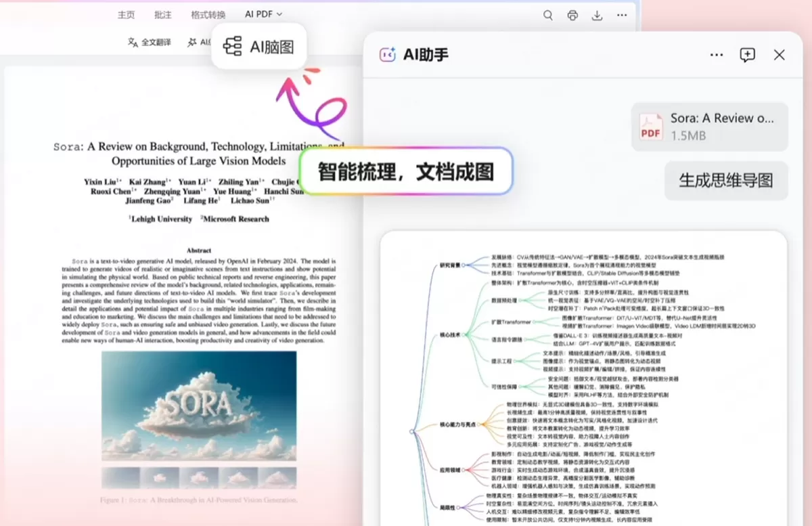This screenshot has height=526, width=812.
Task: Expand the AI PDF dropdown menu
Action: [264, 14]
